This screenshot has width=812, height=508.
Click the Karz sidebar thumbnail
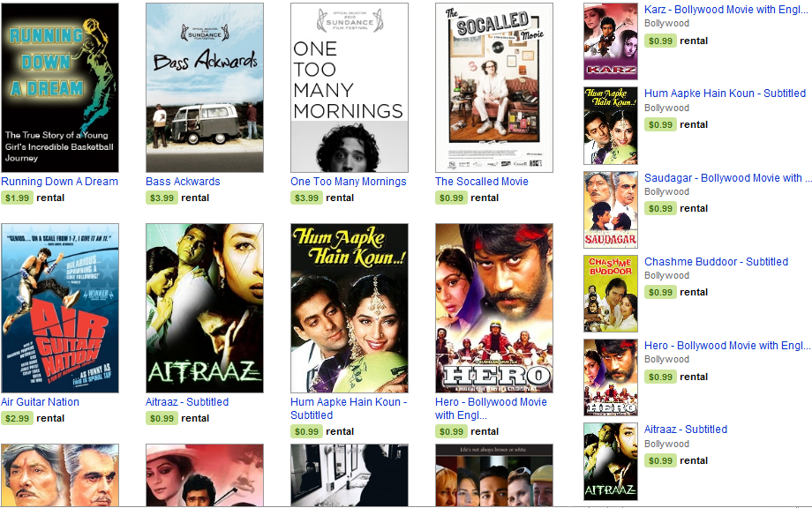tap(611, 41)
